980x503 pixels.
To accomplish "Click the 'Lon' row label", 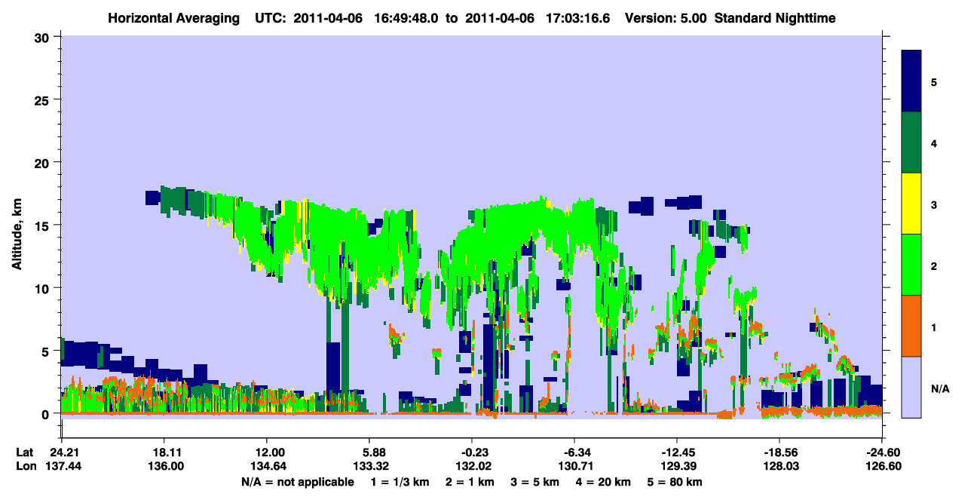I will (x=25, y=466).
